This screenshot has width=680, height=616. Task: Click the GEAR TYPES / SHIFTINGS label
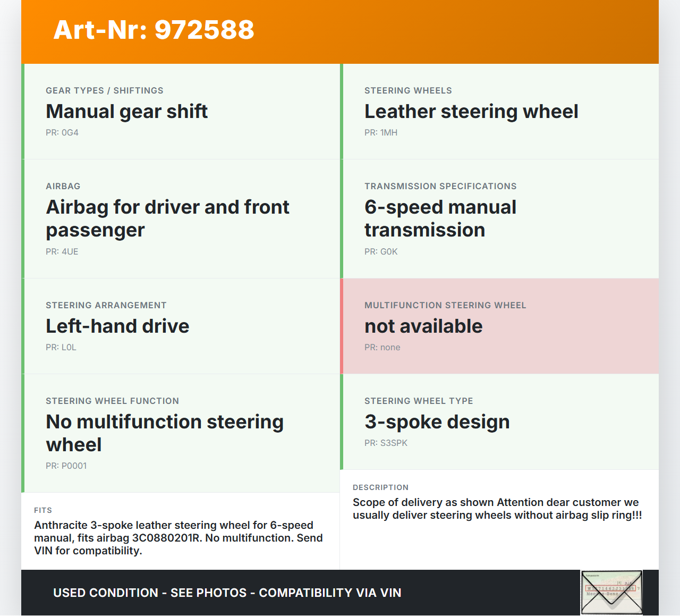tap(105, 91)
